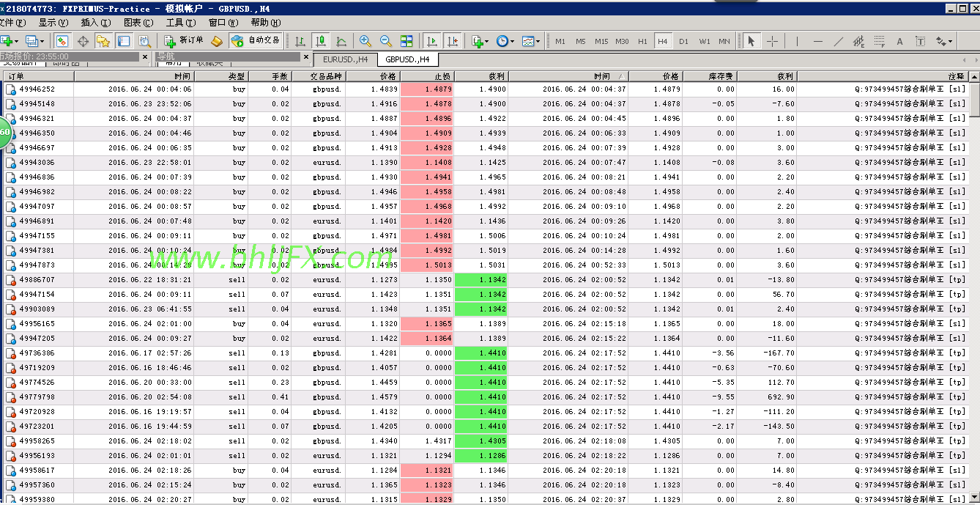Open a new chart with toolbar icon

7,41
